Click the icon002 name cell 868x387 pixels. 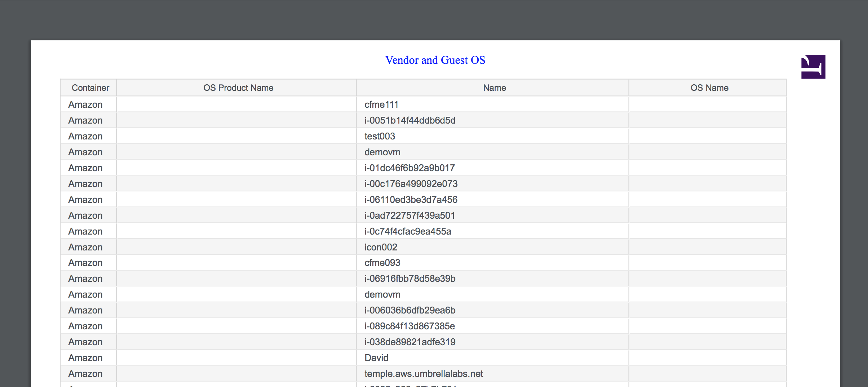pyautogui.click(x=493, y=247)
